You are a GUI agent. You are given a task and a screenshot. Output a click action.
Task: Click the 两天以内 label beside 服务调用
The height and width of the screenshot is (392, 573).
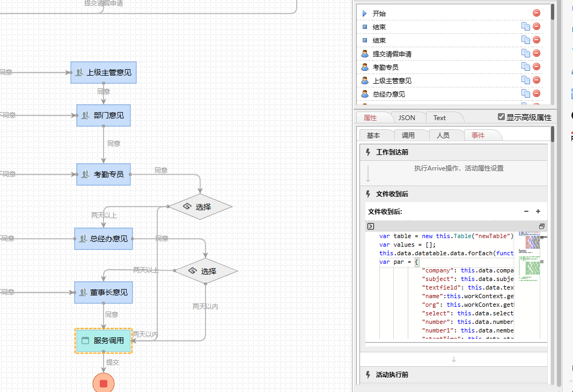(145, 334)
